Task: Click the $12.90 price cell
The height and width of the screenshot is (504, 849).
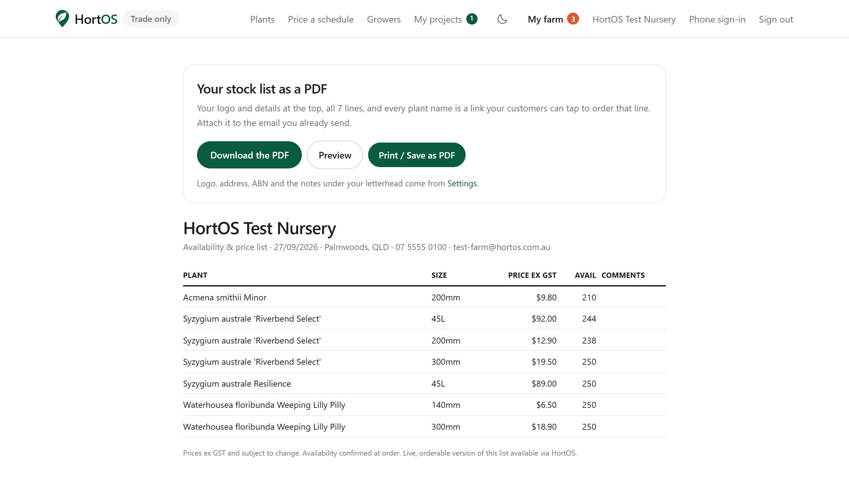Action: pos(544,340)
